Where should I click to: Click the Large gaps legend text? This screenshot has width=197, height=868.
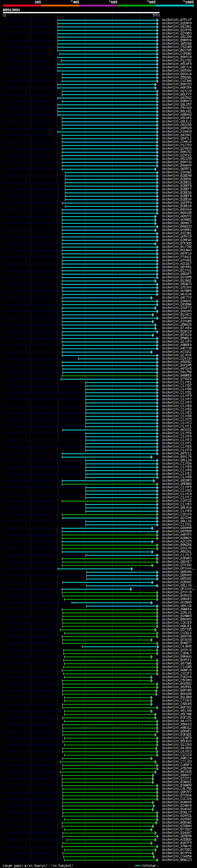click(x=13, y=866)
